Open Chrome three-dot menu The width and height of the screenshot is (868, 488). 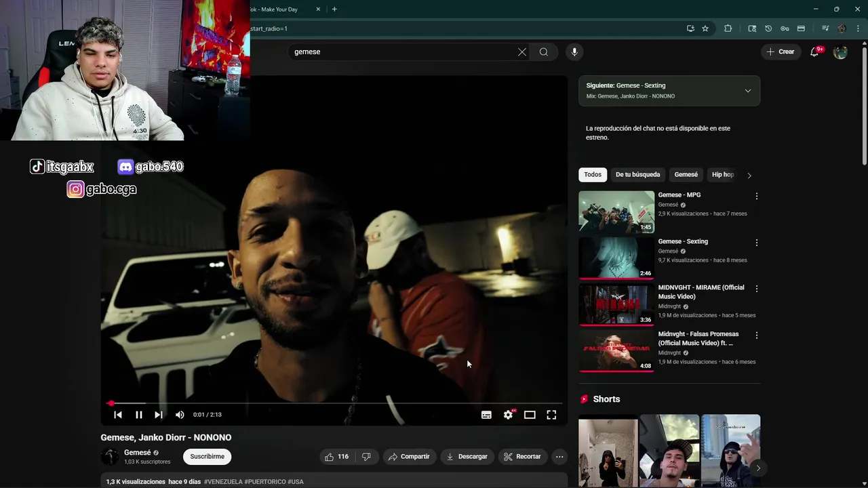(x=857, y=28)
